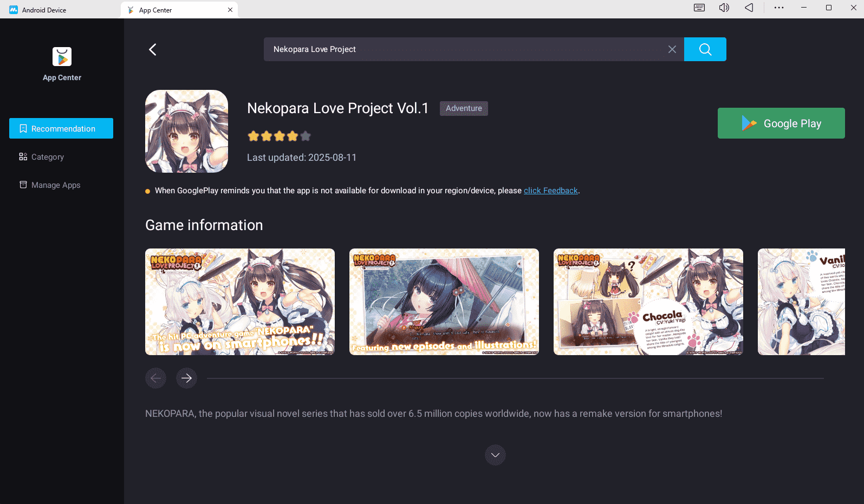Click the Nekopara app icon image

point(186,131)
